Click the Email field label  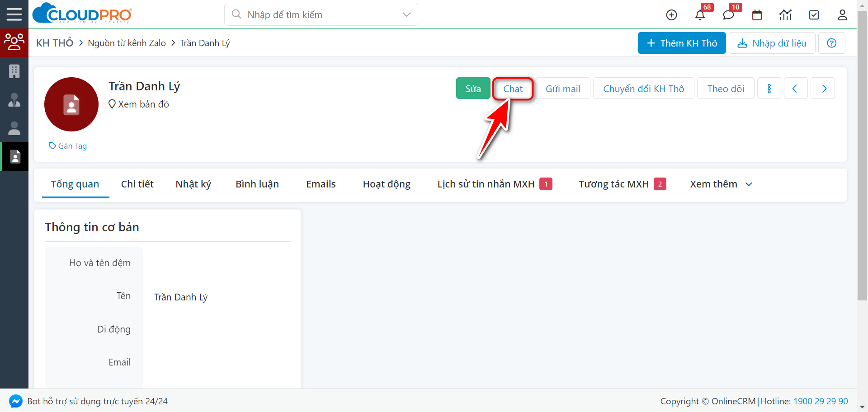coord(119,362)
